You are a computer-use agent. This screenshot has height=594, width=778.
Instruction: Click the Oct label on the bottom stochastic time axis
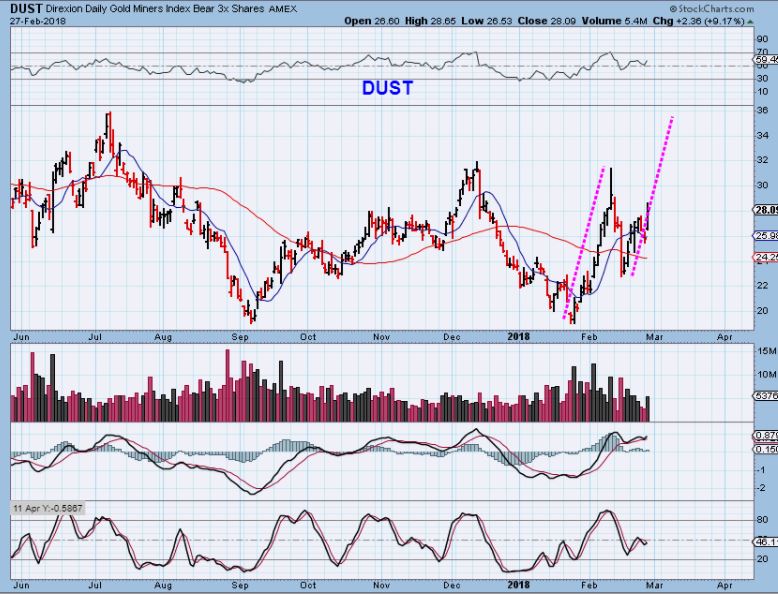point(308,585)
